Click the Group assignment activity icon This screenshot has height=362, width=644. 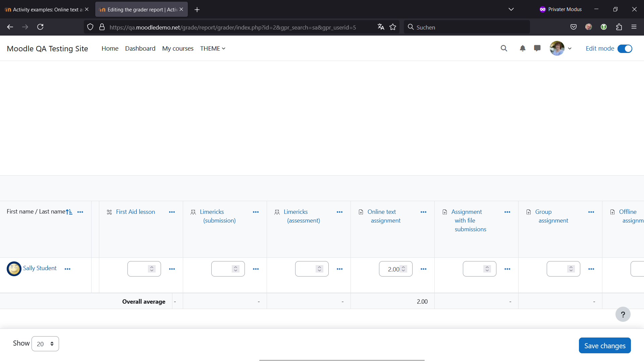click(x=529, y=212)
